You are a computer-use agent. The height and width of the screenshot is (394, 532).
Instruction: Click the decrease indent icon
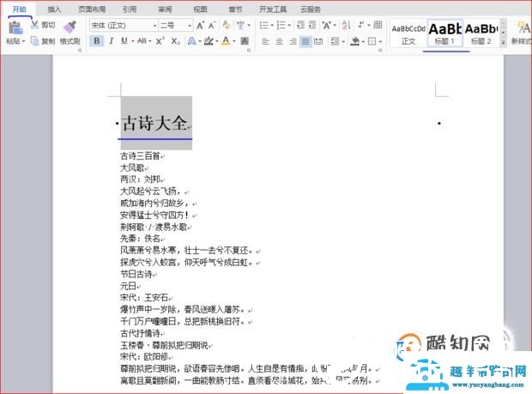[300, 25]
